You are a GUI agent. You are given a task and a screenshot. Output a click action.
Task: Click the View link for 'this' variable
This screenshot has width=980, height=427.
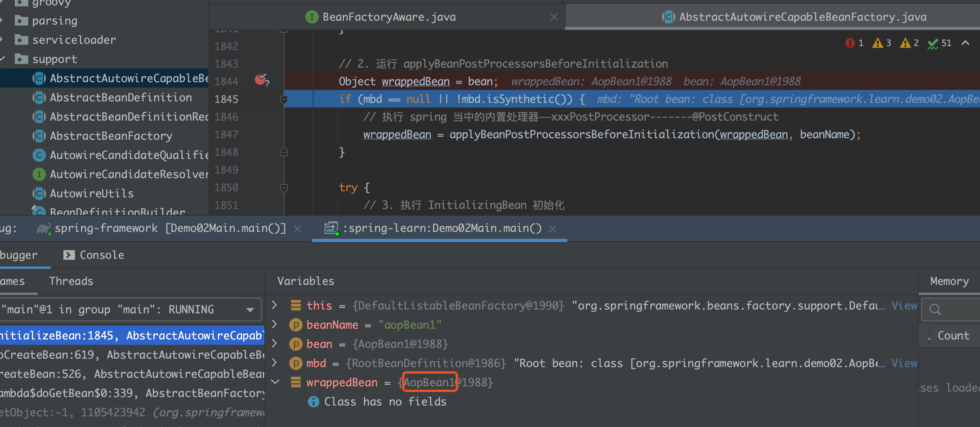click(x=904, y=306)
